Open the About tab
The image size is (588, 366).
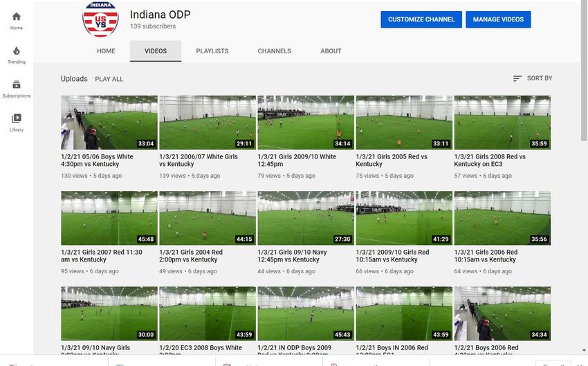click(x=331, y=51)
